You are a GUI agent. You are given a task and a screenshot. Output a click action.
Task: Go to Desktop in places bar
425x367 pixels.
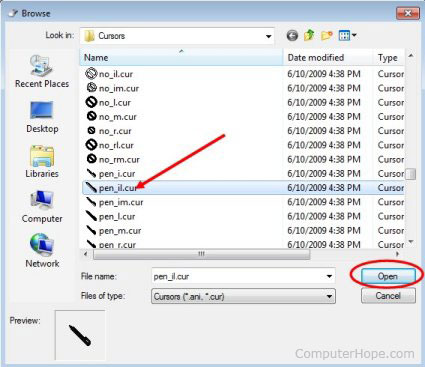tap(42, 117)
